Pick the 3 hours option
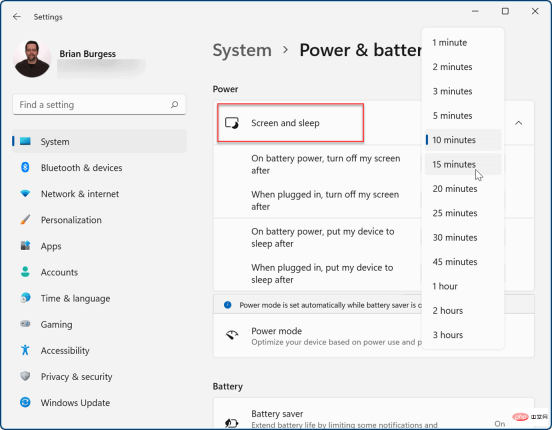Screen dimensions: 552x430 463,335
